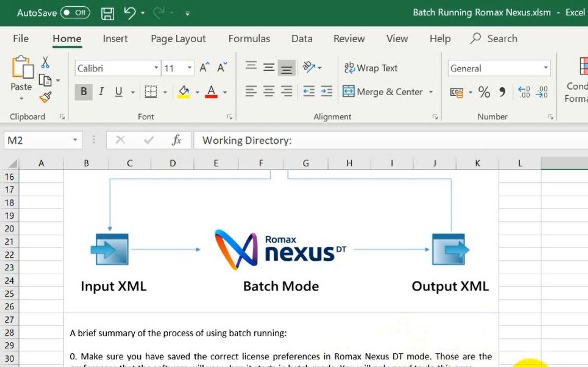Open Alignment settings dialog launcher
This screenshot has height=367, width=588.
pyautogui.click(x=435, y=117)
